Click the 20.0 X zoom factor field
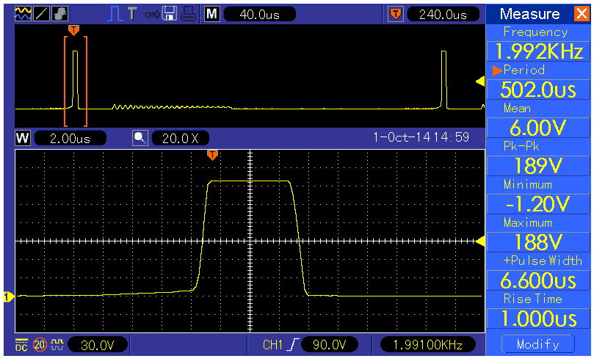The width and height of the screenshot is (594, 364). click(181, 138)
